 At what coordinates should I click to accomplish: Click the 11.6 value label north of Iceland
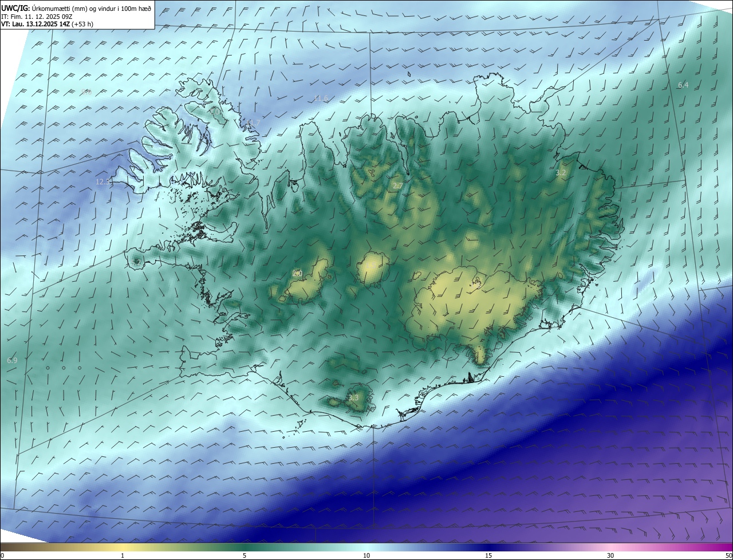point(321,98)
